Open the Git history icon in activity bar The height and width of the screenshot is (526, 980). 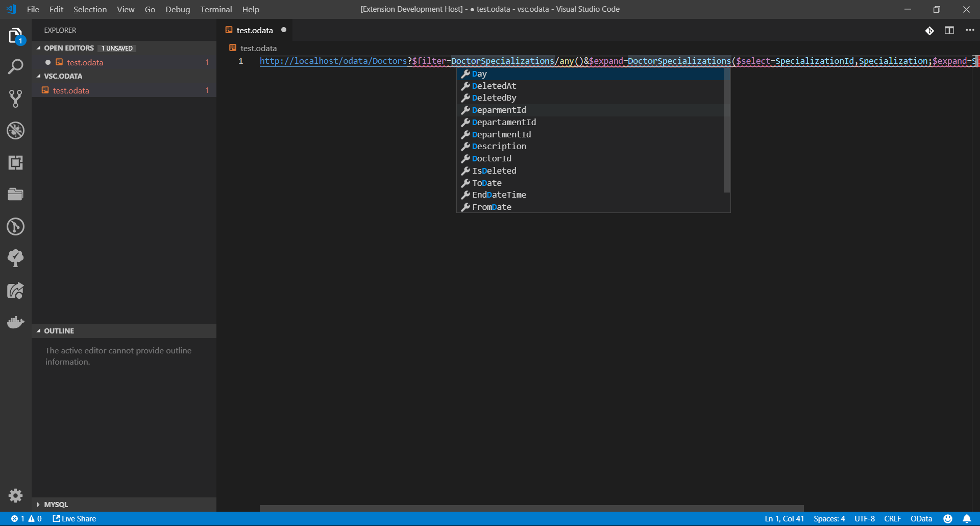coord(15,226)
